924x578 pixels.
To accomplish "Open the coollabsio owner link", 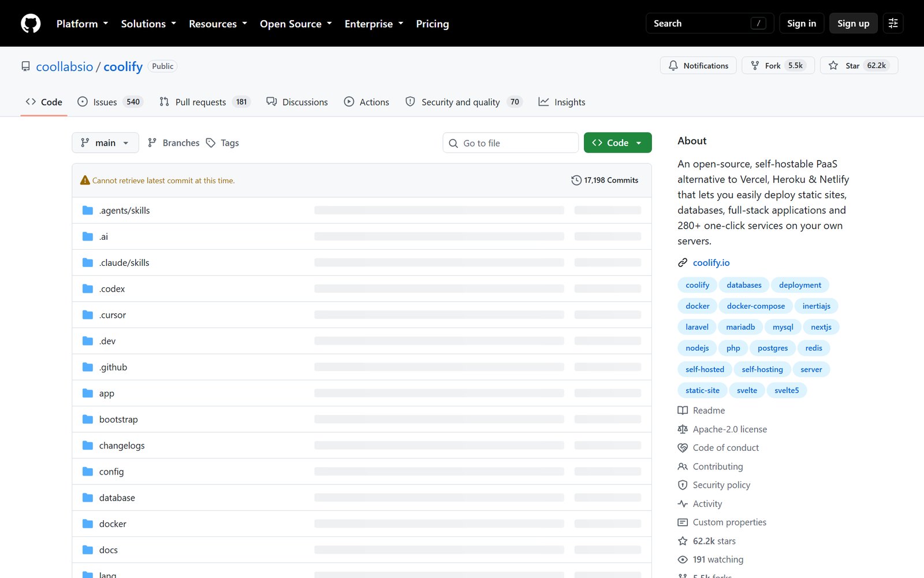I will [65, 66].
